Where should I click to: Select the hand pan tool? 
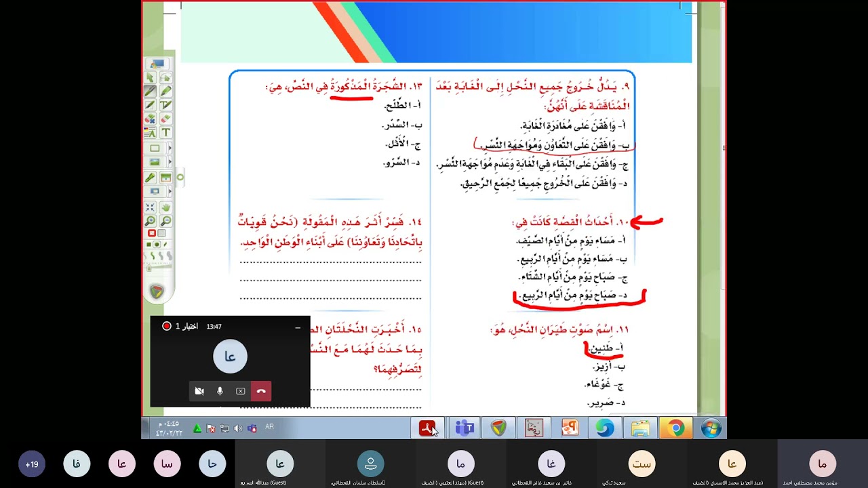pos(166,207)
